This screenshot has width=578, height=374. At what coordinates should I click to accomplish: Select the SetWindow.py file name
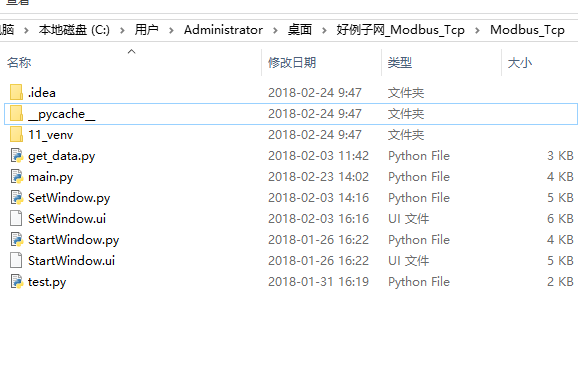(x=69, y=198)
